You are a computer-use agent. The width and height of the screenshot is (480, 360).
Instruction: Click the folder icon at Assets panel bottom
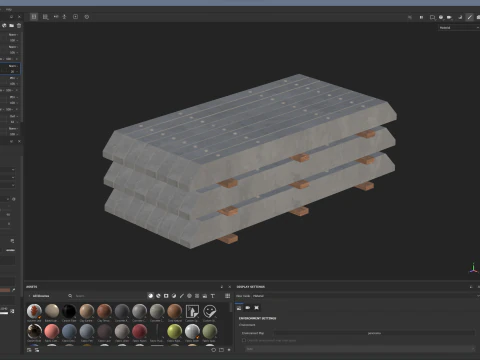221,350
